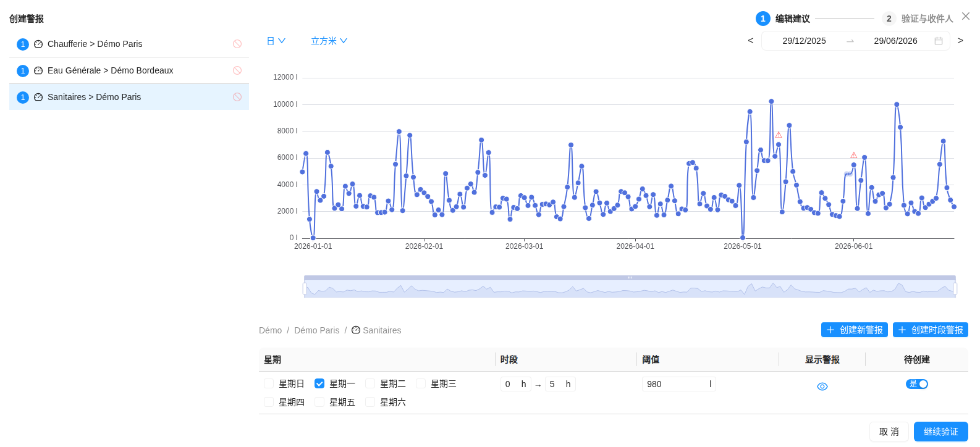Click the 继续验证 button
Viewport: 980px width, 447px height.
click(941, 432)
